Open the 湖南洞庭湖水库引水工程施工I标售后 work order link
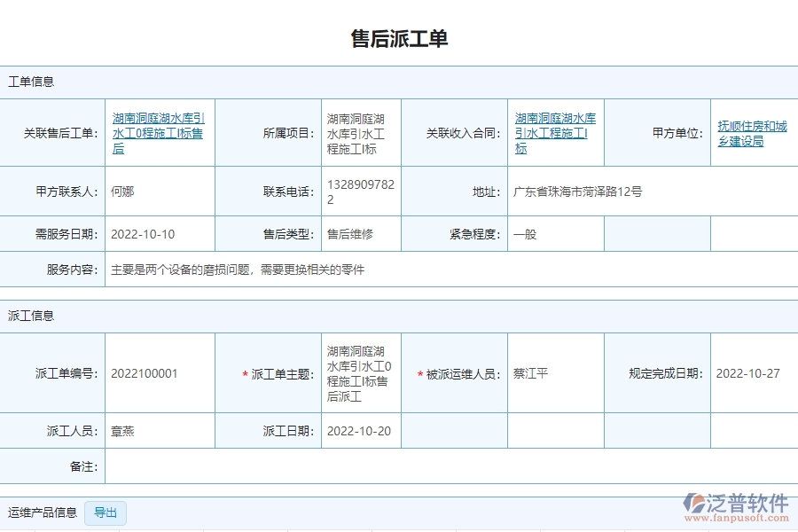This screenshot has width=798, height=532. point(158,131)
